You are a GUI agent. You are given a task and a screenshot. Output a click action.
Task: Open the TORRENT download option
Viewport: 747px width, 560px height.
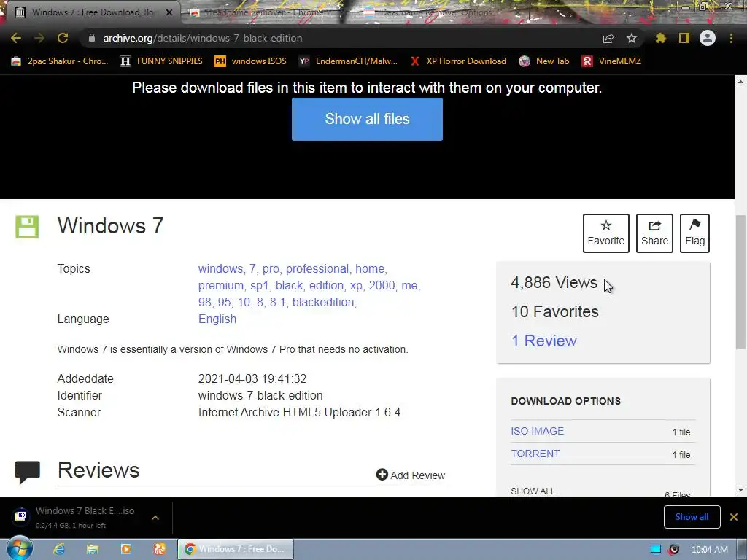[x=535, y=454]
